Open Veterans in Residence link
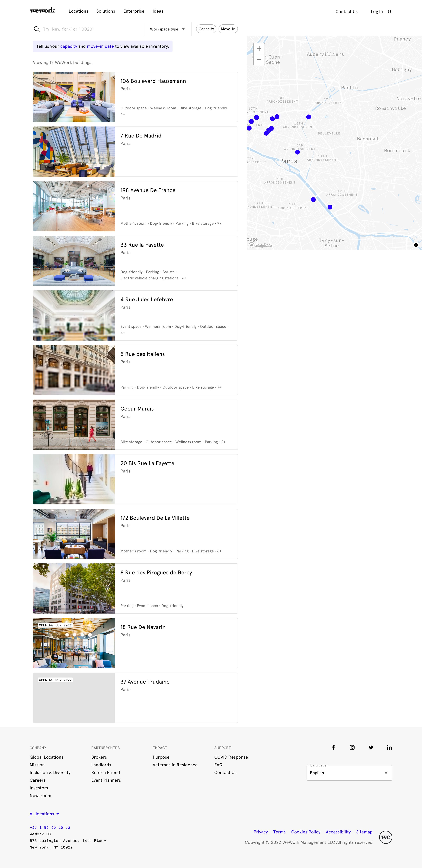Screen dimensions: 422x868 (x=175, y=765)
